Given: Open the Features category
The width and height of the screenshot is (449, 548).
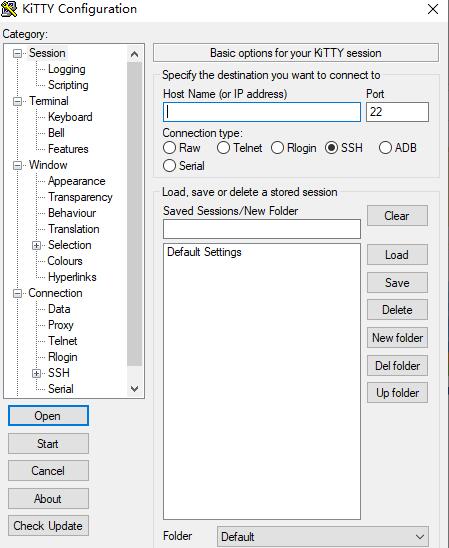Looking at the screenshot, I should [68, 149].
